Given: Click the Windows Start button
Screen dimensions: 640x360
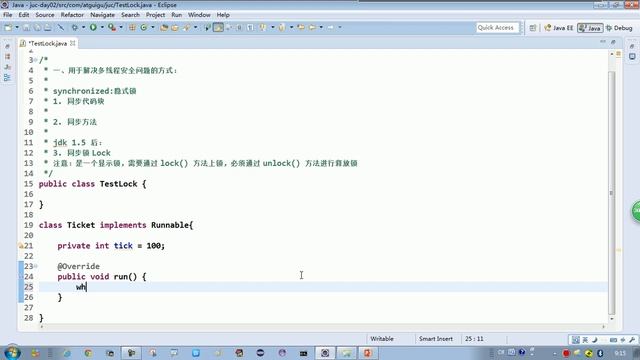Looking at the screenshot, I should 11,353.
